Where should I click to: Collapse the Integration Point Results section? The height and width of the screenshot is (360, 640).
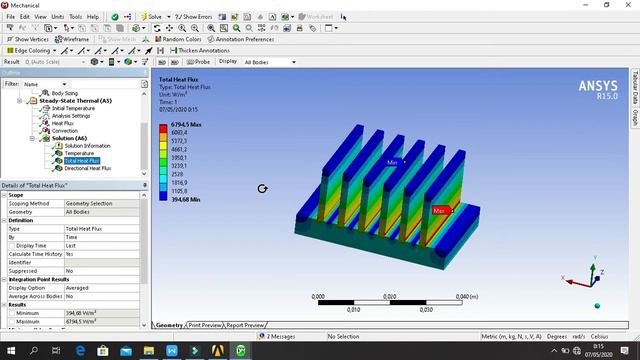(4, 280)
